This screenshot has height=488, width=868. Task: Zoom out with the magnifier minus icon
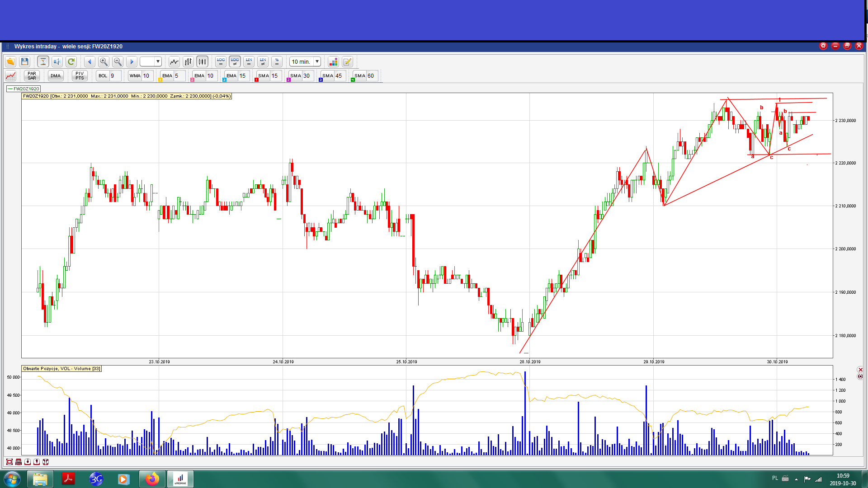[118, 61]
